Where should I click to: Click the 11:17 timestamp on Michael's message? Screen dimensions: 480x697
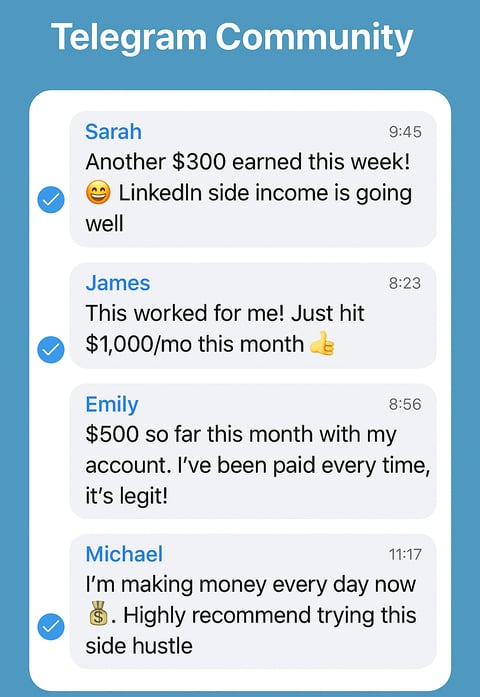(x=405, y=554)
